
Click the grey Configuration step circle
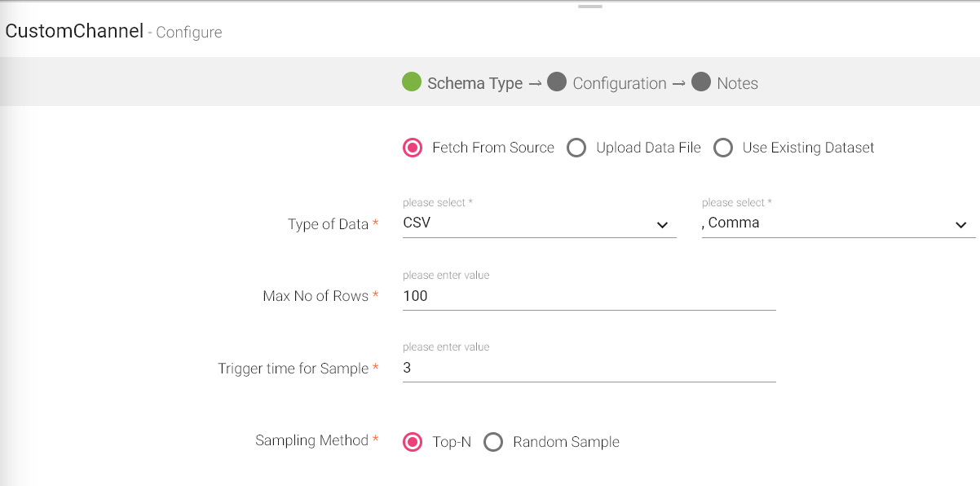[x=557, y=82]
